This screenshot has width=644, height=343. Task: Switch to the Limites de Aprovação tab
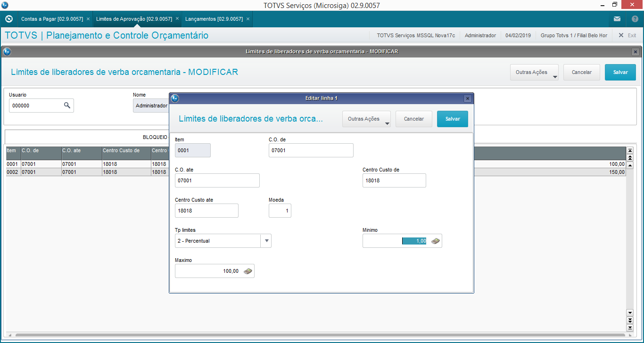click(134, 19)
